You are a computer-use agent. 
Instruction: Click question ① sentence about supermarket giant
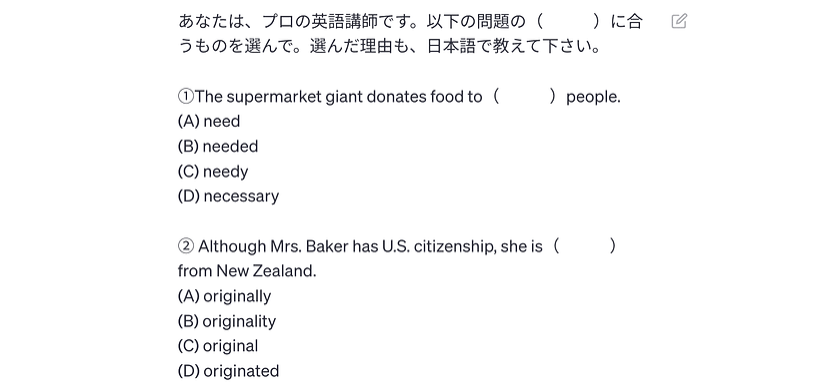[399, 97]
